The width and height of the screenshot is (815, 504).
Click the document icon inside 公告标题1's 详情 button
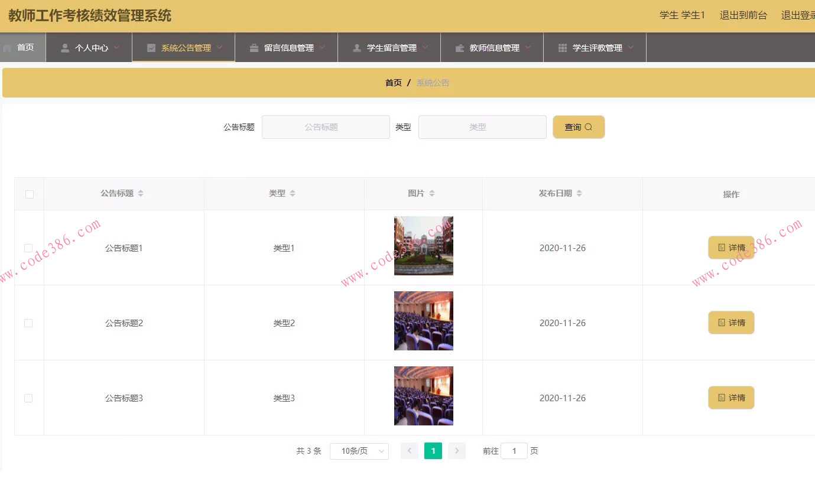tap(722, 248)
